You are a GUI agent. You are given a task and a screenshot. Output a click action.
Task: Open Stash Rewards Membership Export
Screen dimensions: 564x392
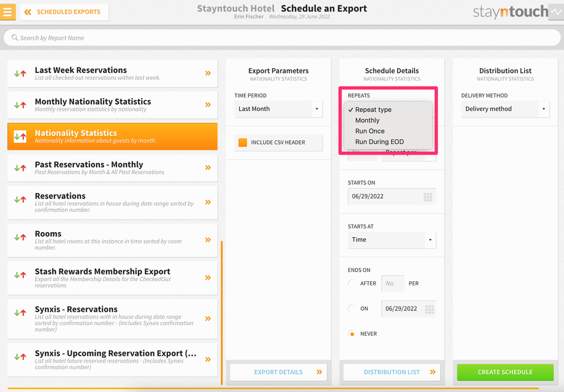coord(113,278)
